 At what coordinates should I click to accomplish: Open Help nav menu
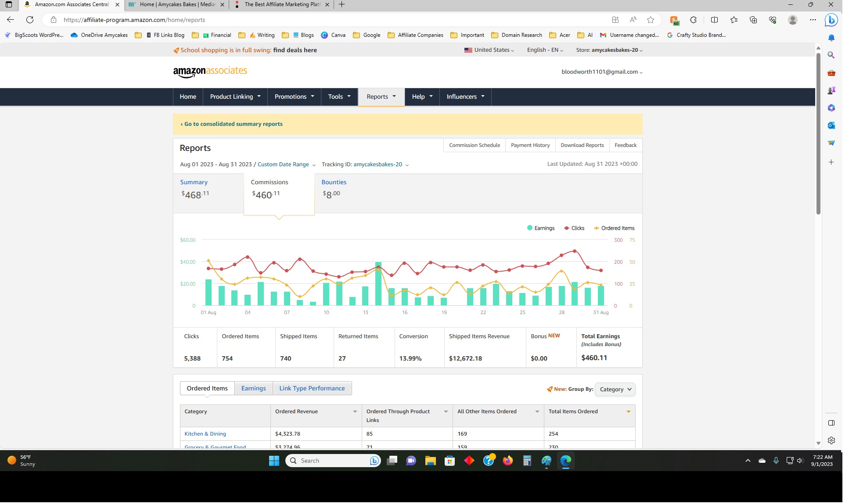click(x=422, y=97)
